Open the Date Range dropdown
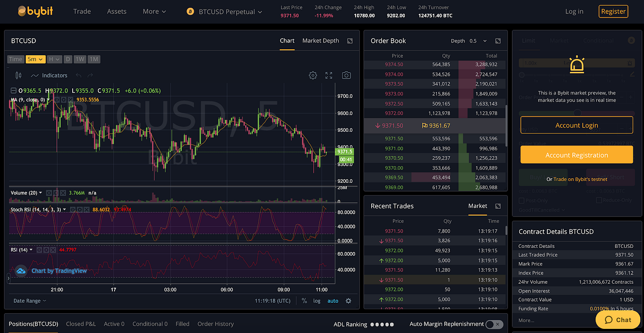 [30, 301]
